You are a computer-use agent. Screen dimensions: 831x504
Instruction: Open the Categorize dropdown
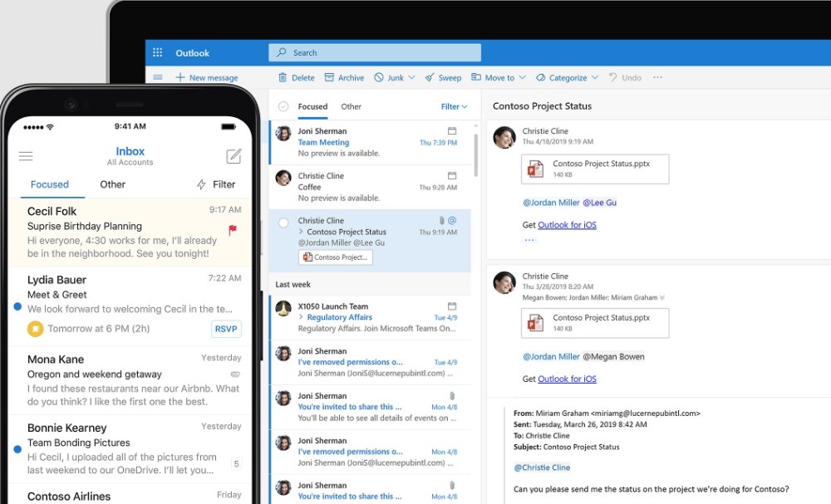(x=566, y=76)
